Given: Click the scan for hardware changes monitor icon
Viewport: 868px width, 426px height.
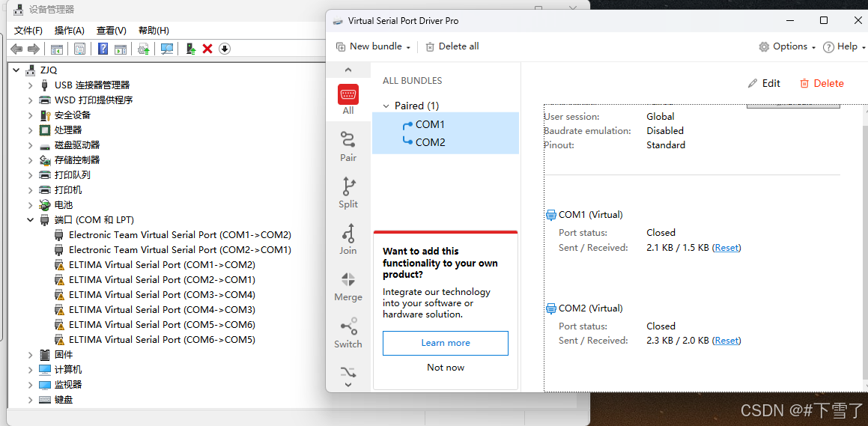Looking at the screenshot, I should [166, 49].
